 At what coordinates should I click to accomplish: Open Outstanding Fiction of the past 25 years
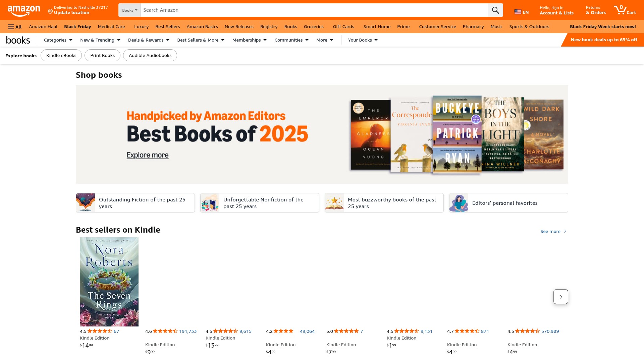[135, 203]
